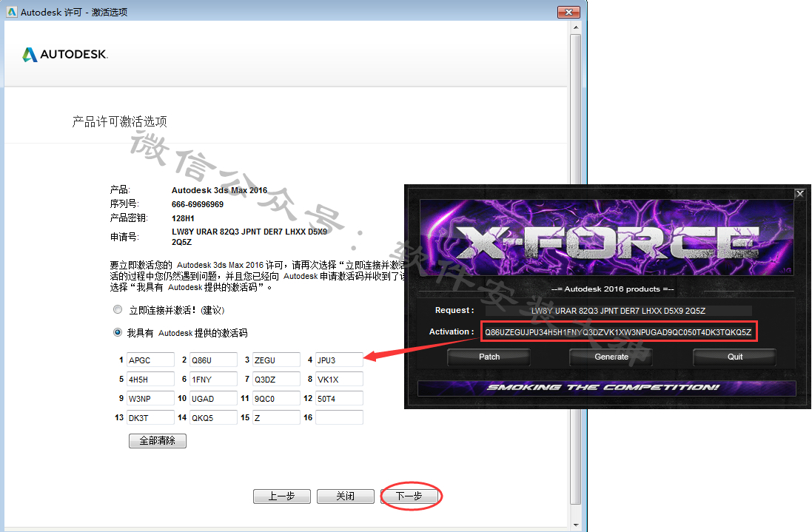Click the 下一步 next step button
Image resolution: width=812 pixels, height=532 pixels.
point(409,496)
